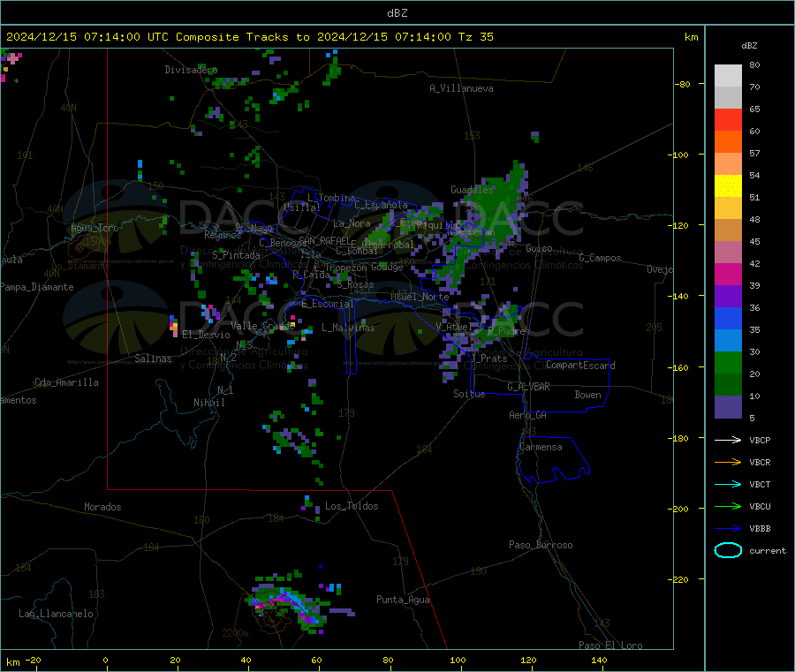Click the 'Aero_GA' place label
This screenshot has height=672, width=795.
[x=527, y=415]
